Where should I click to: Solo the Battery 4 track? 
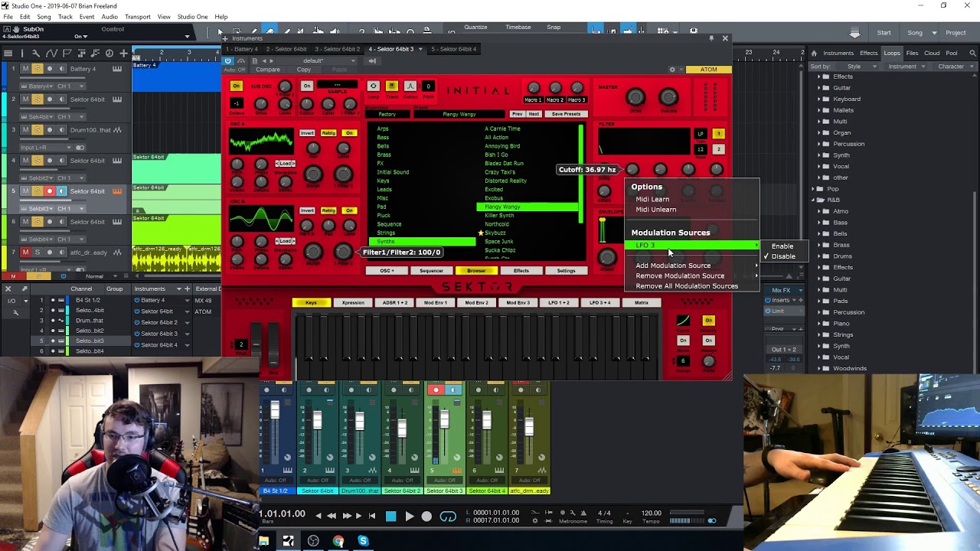pos(37,69)
